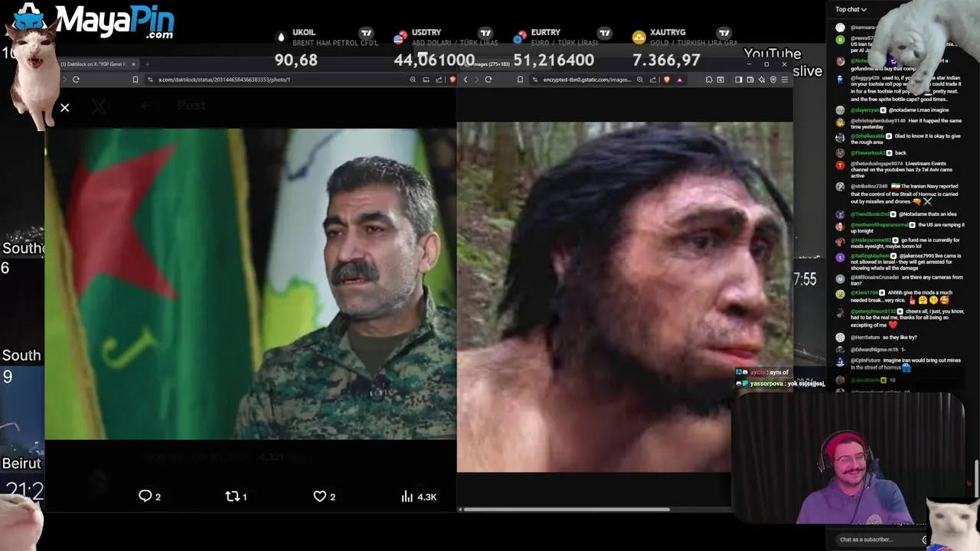This screenshot has height=551, width=980.
Task: Open zoom control in left browser address bar
Action: pyautogui.click(x=413, y=80)
